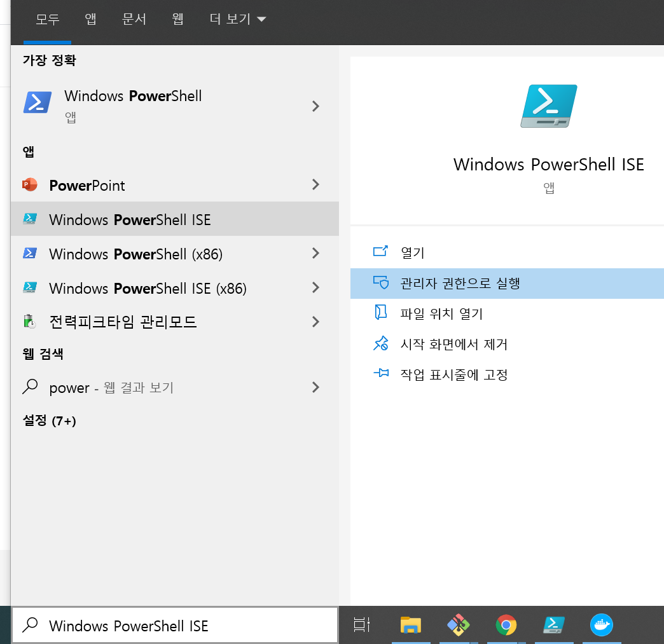Viewport: 664px width, 644px height.
Task: Expand Windows PowerShell best match details
Action: click(x=315, y=106)
